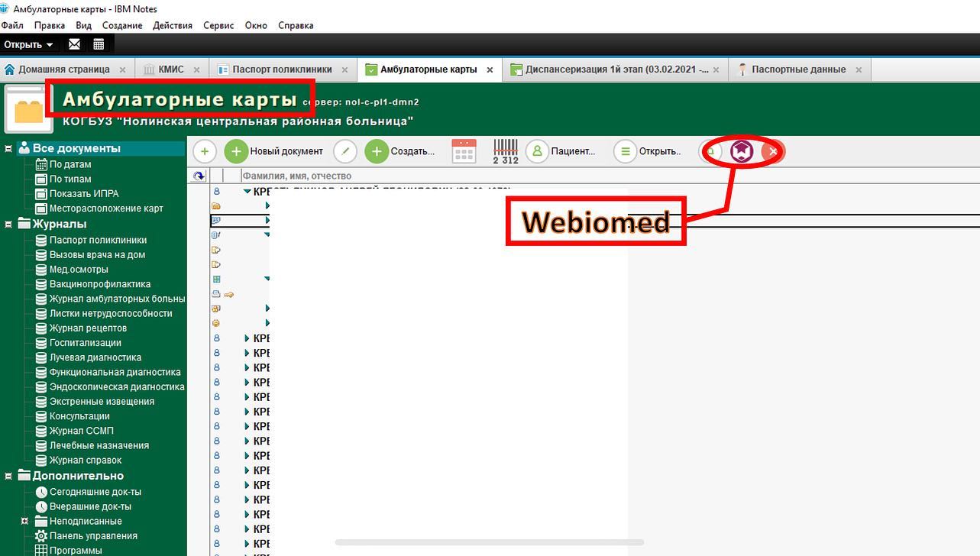Close the Амбулаторные карты tab
Viewport: 980px width, 556px height.
[x=490, y=69]
